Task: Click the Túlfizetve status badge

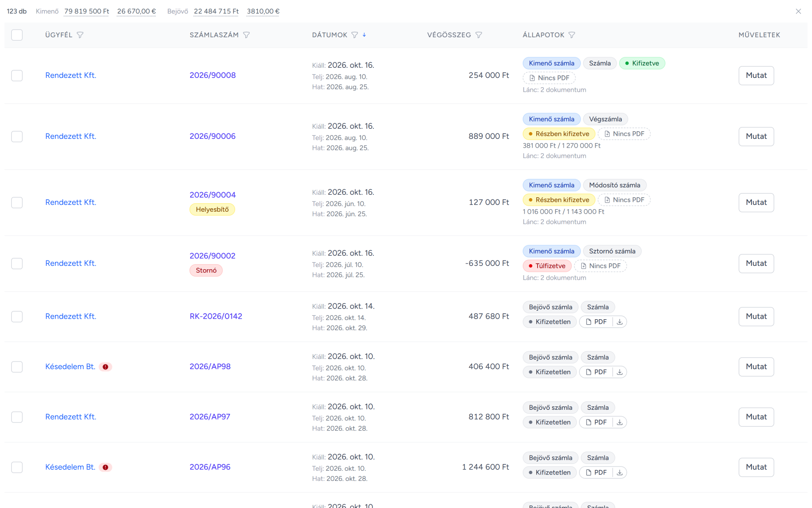Action: coord(547,266)
